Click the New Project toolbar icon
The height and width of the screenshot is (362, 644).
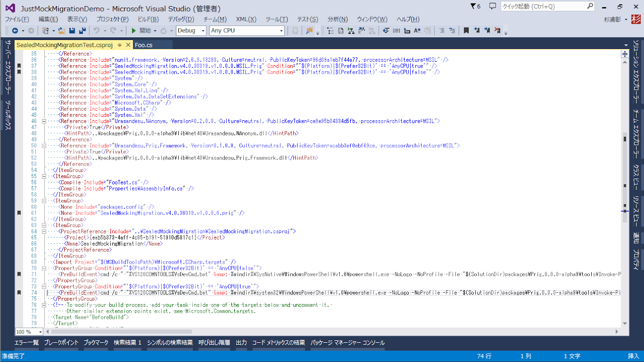click(45, 30)
